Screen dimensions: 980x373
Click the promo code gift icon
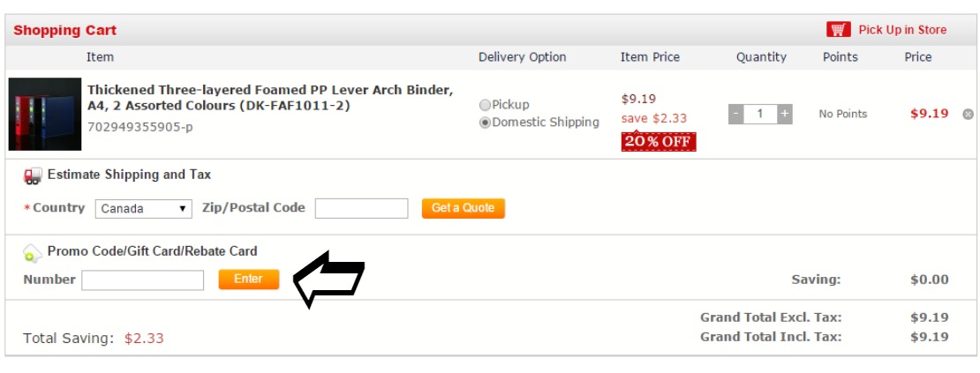point(33,252)
